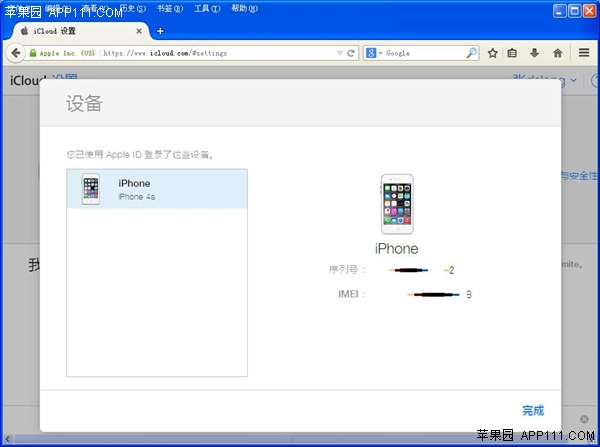Viewport: 600px width, 447px height.
Task: Expand the URL bar history dropdown
Action: click(x=339, y=53)
